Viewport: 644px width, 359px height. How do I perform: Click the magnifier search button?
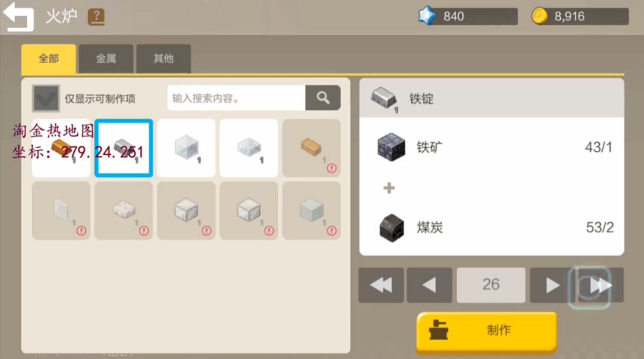click(x=323, y=97)
